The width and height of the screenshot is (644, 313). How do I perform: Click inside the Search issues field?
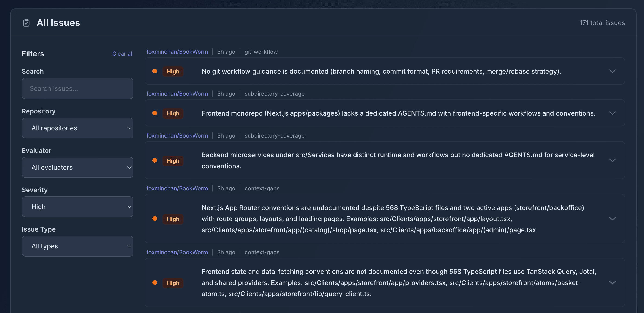tap(78, 88)
